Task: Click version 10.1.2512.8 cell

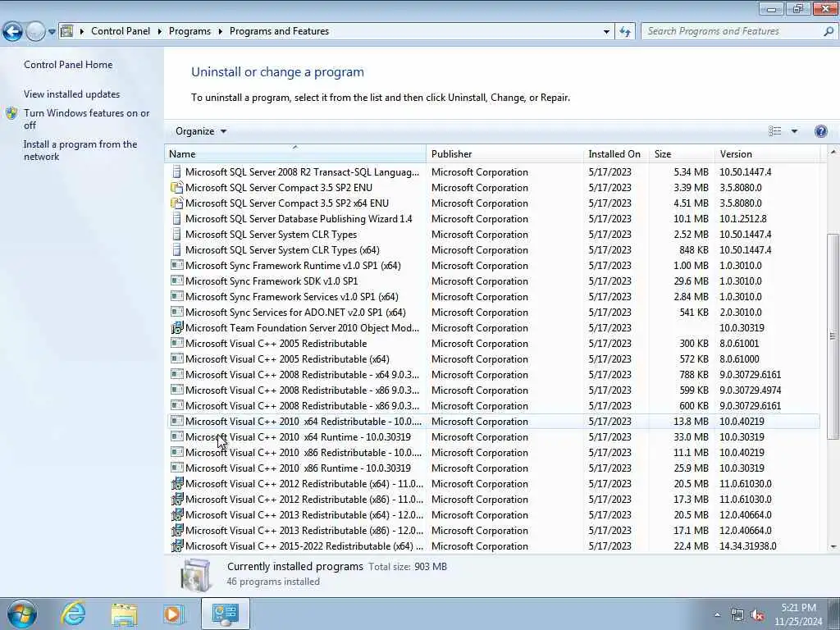Action: 743,219
